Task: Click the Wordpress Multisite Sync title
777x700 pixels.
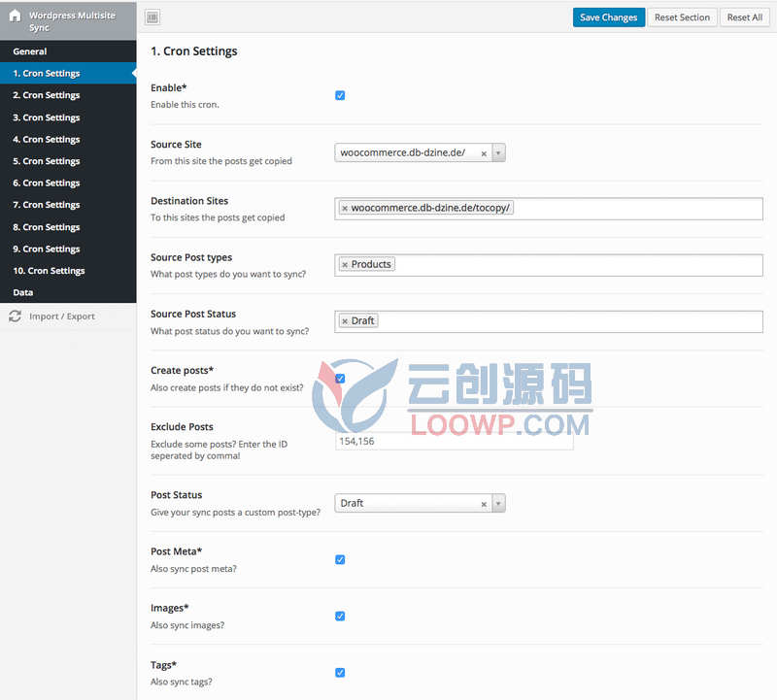Action: tap(72, 21)
